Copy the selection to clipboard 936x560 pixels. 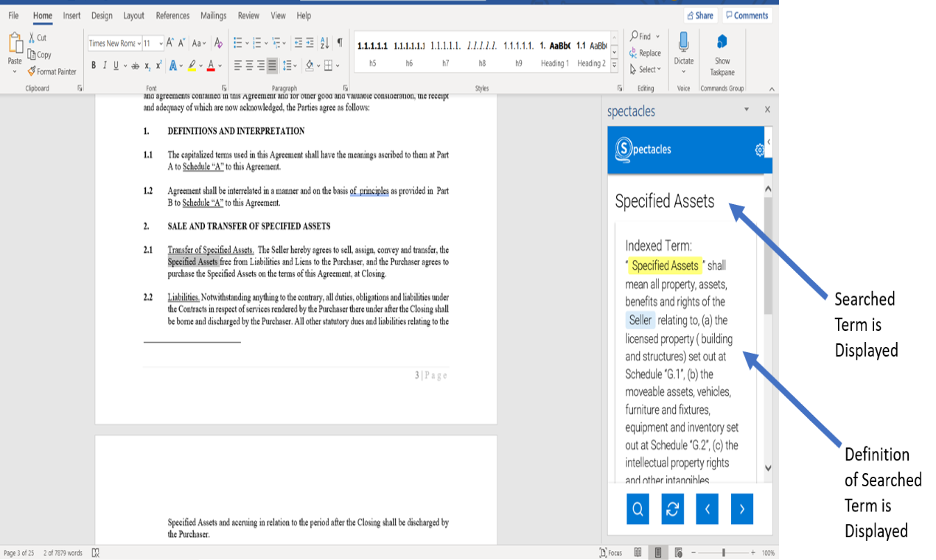(40, 55)
